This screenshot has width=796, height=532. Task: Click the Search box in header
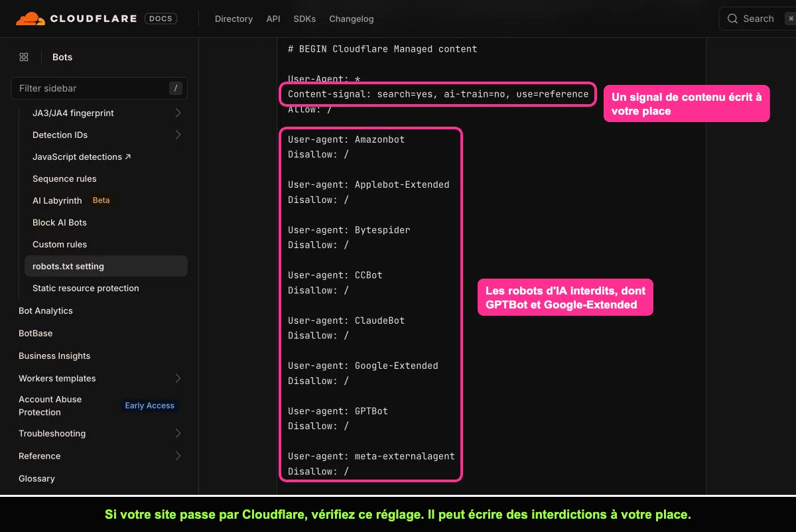click(758, 19)
